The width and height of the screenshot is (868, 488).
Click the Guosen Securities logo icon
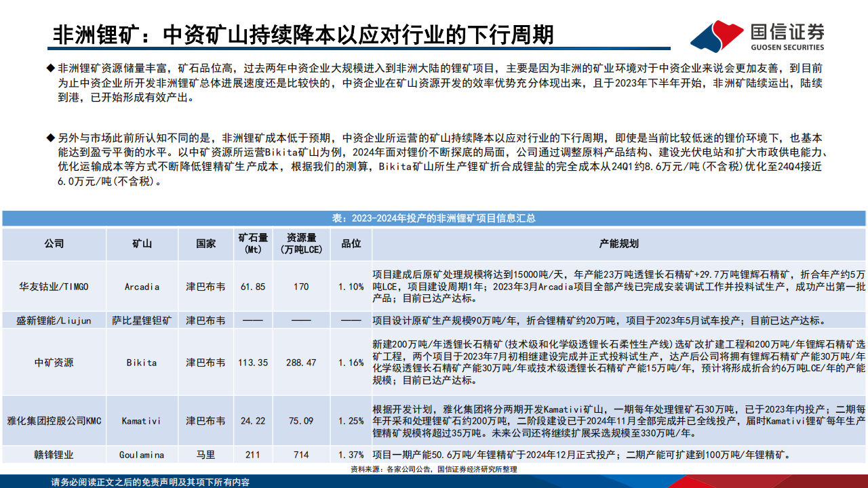click(x=716, y=35)
